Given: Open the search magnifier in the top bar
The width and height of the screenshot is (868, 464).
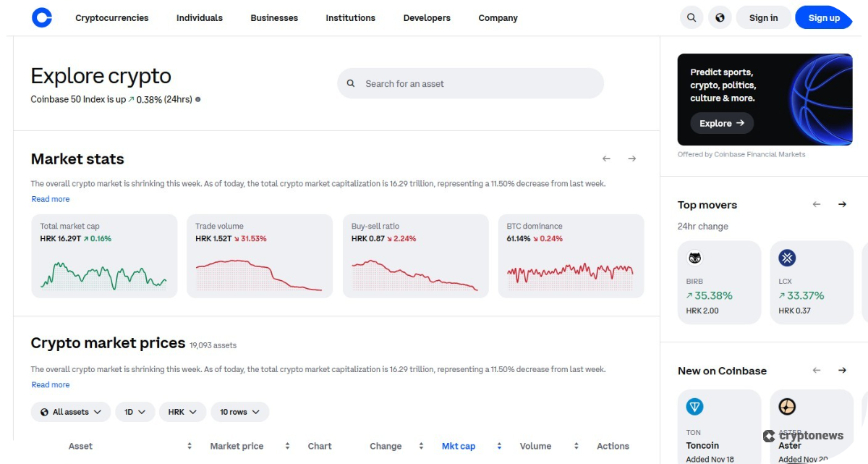Looking at the screenshot, I should point(691,17).
